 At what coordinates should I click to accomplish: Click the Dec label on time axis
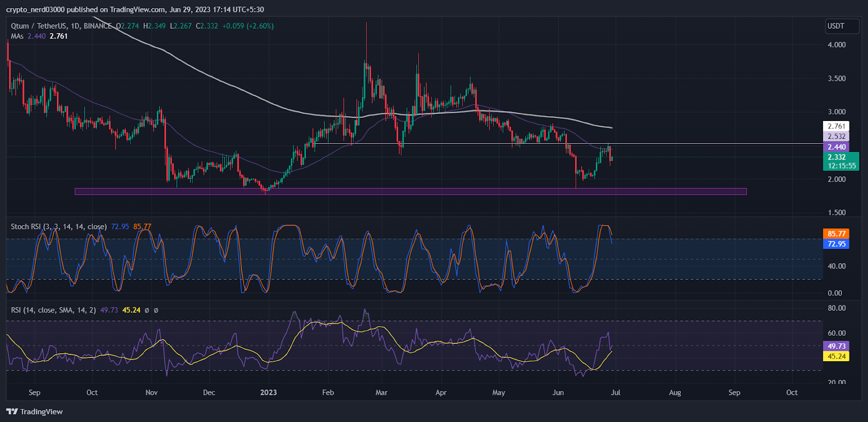209,393
